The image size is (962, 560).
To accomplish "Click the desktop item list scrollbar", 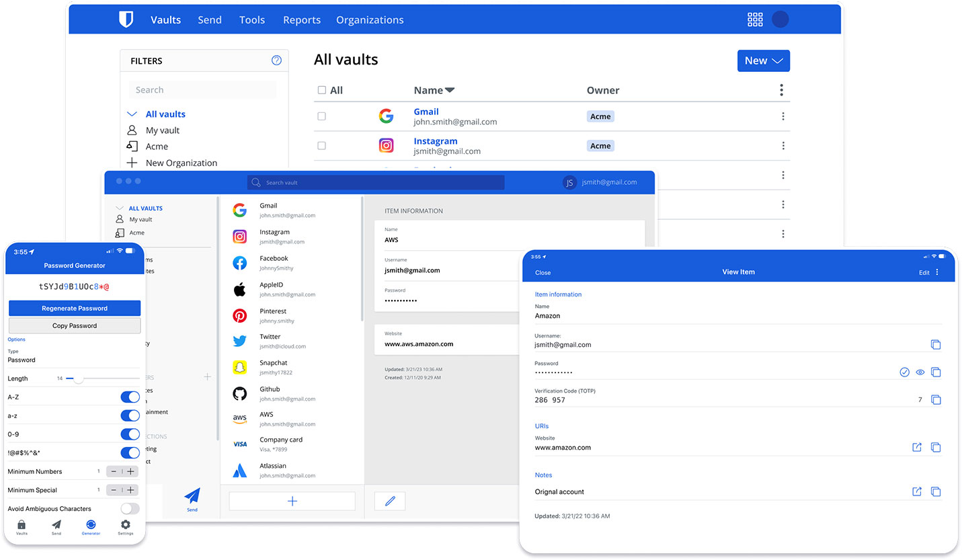I will point(362,258).
